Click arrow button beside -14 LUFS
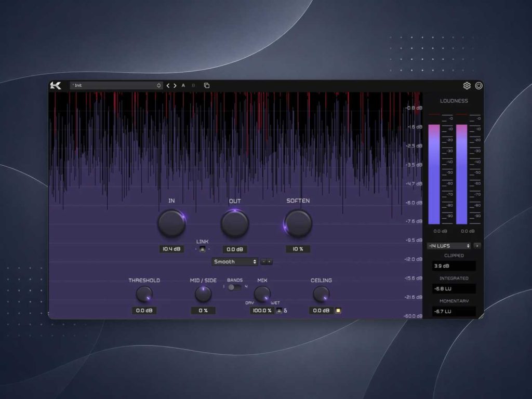532x399 pixels. pyautogui.click(x=477, y=246)
